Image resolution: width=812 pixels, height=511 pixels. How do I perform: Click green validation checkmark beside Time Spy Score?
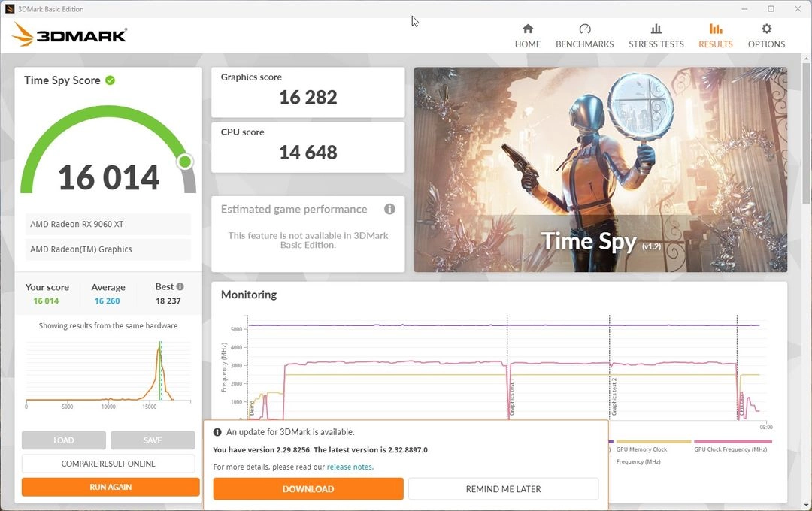(110, 80)
